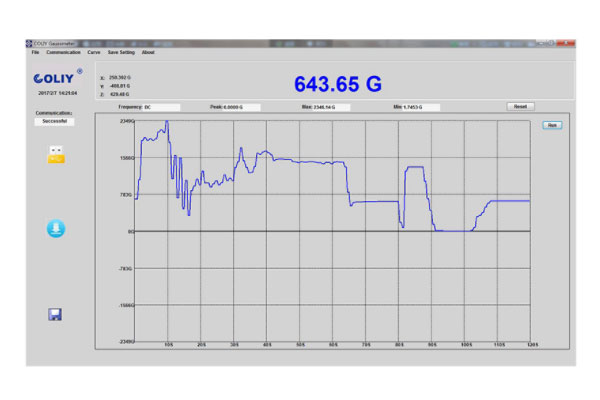The image size is (600, 400).
Task: Open the Save Setting menu
Action: click(120, 52)
